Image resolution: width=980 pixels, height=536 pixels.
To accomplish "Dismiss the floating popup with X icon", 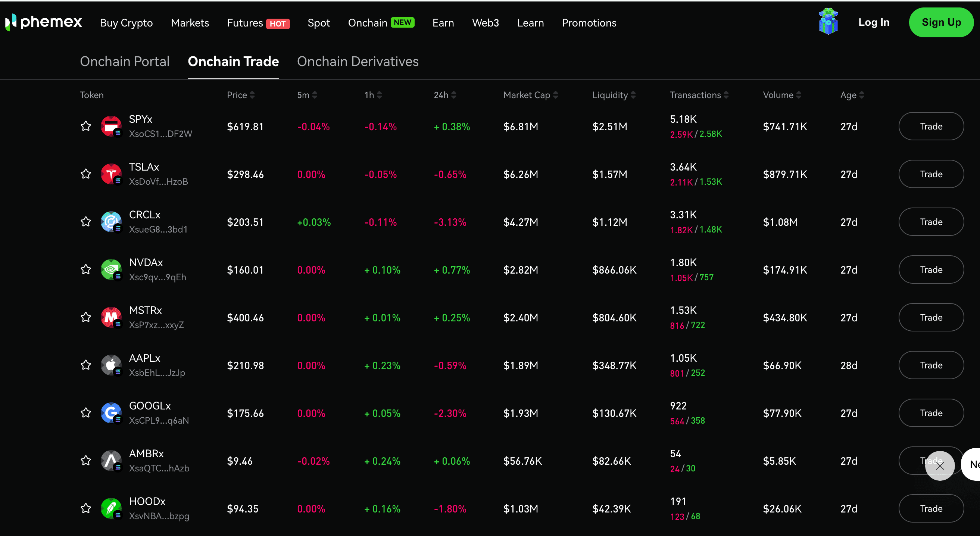I will click(940, 465).
